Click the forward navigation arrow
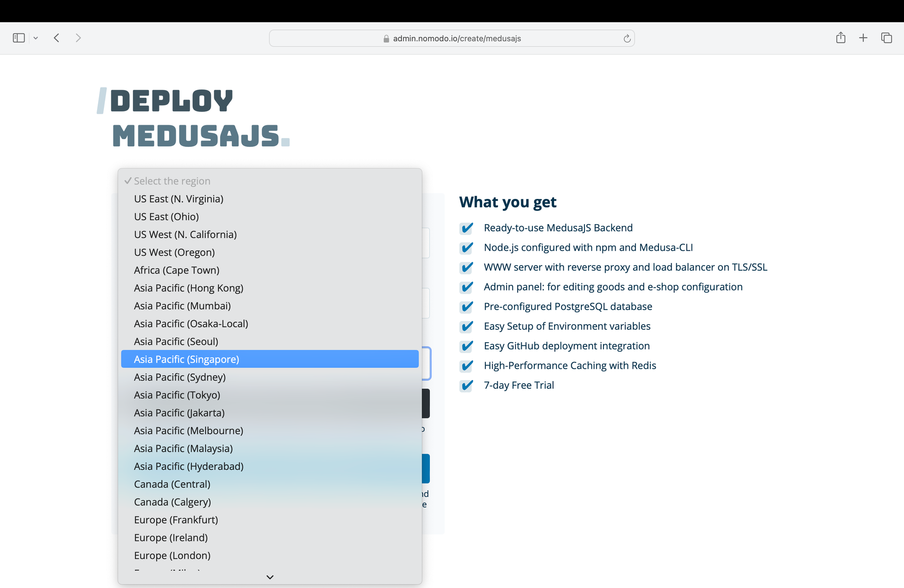Image resolution: width=904 pixels, height=588 pixels. (x=78, y=38)
